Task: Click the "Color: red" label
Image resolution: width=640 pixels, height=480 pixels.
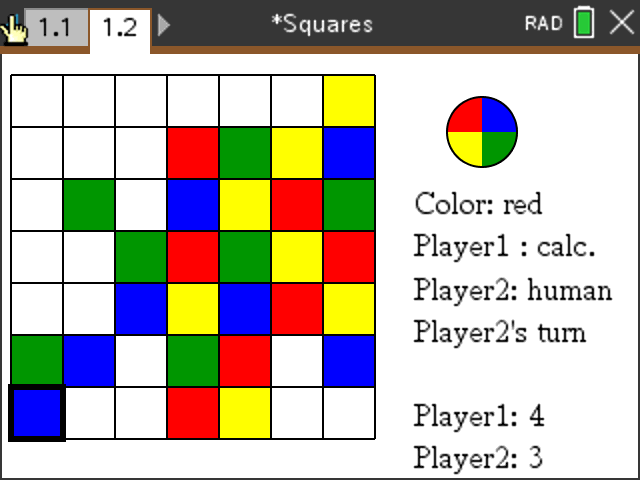Action: 478,204
